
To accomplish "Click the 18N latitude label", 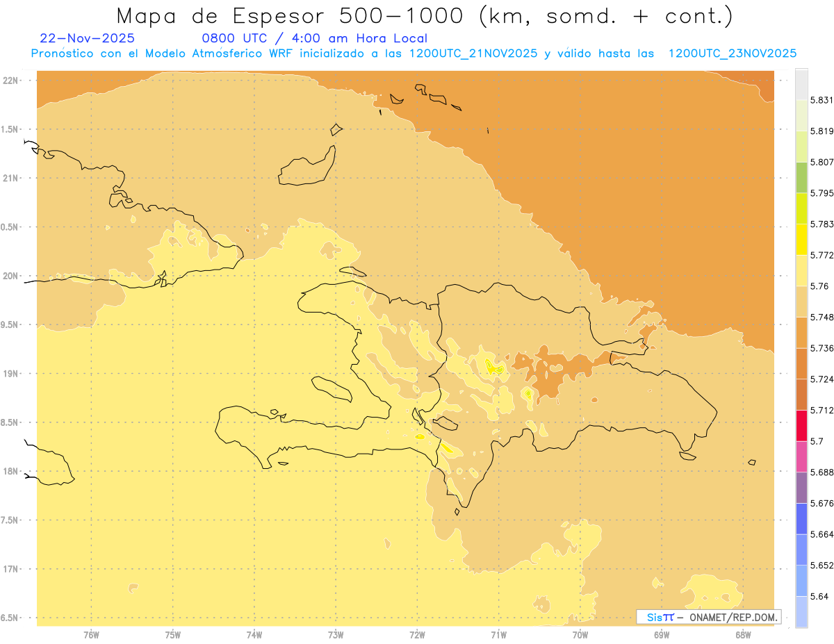I will (10, 472).
